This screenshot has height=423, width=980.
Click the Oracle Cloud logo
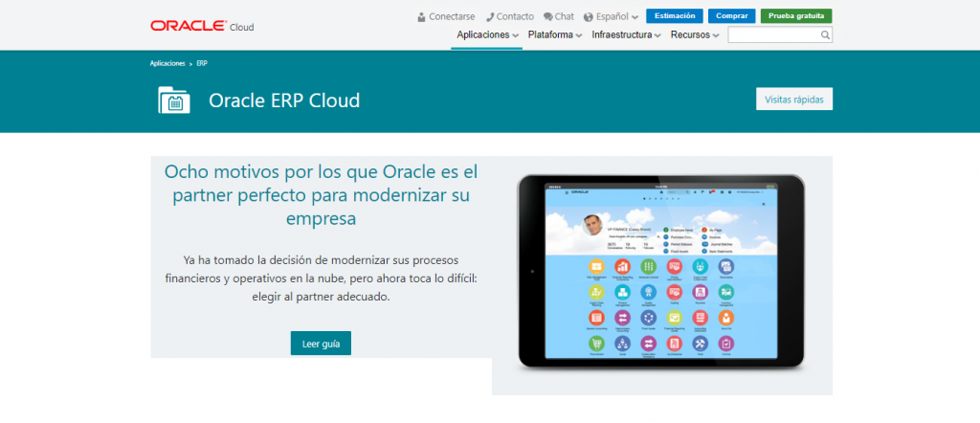[201, 26]
